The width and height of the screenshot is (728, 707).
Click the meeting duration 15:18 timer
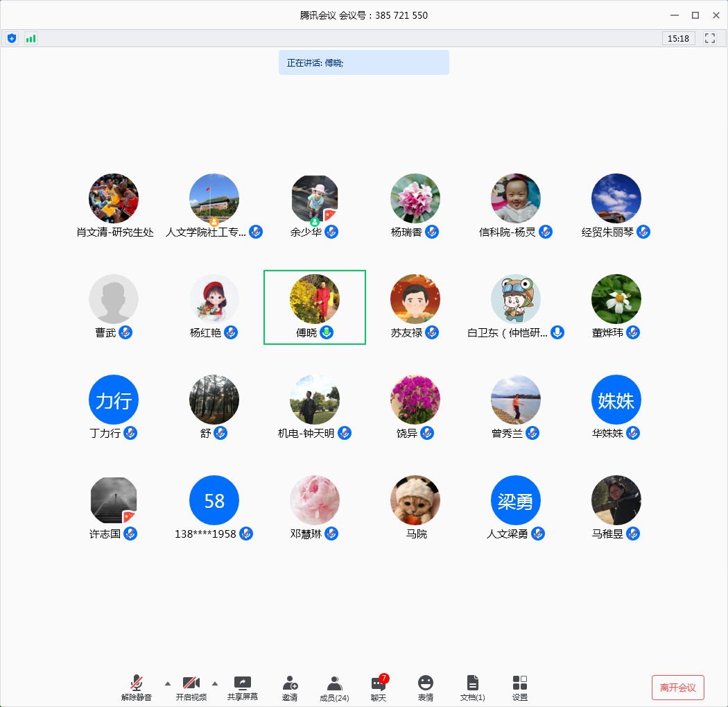point(678,38)
